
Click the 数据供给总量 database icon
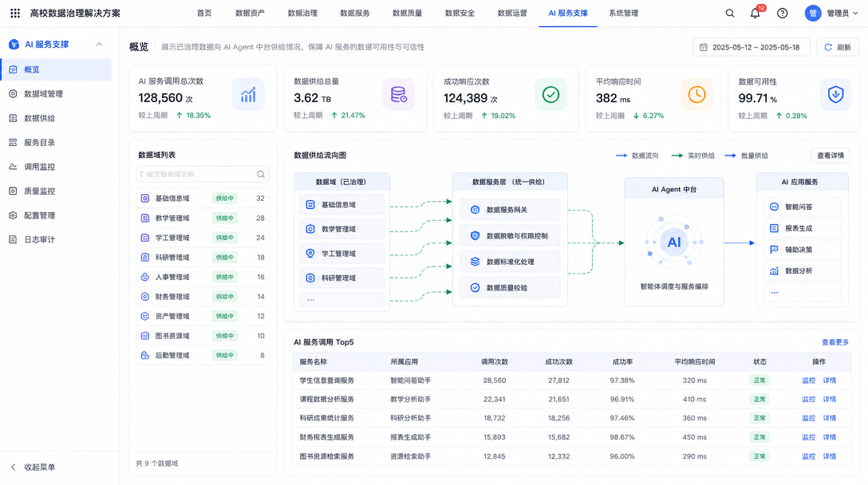(399, 95)
